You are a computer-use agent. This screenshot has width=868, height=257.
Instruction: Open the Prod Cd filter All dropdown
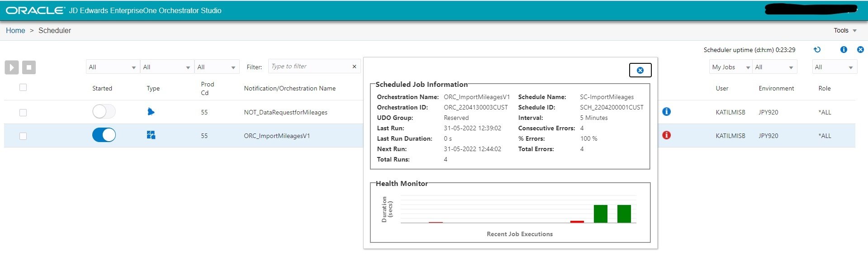(x=217, y=67)
